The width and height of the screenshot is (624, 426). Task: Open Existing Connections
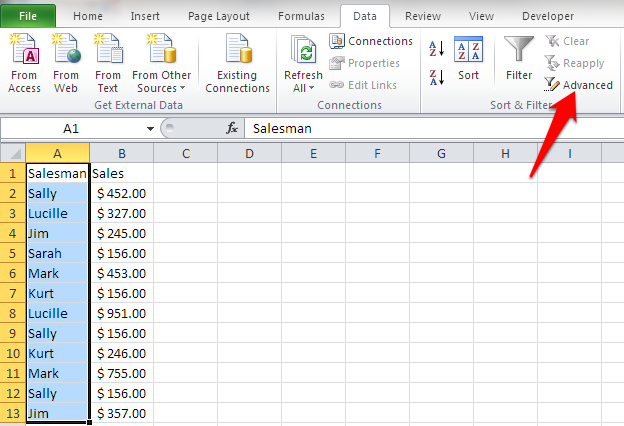pyautogui.click(x=237, y=64)
